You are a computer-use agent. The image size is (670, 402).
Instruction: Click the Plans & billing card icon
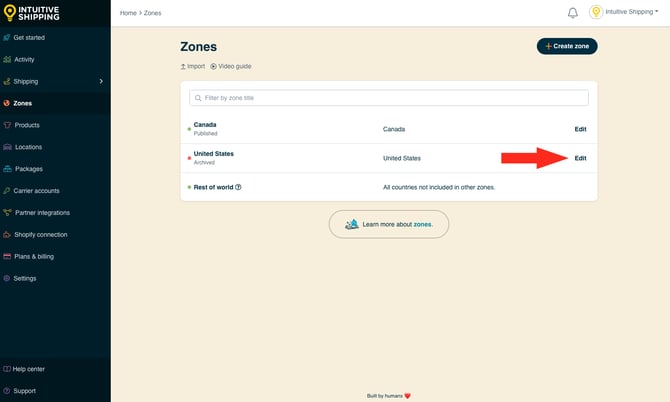[7, 256]
